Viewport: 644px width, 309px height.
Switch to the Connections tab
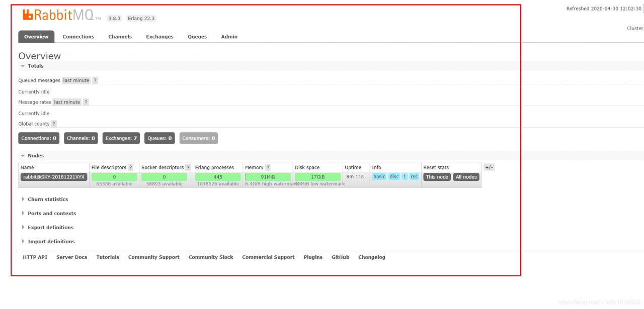pyautogui.click(x=78, y=37)
